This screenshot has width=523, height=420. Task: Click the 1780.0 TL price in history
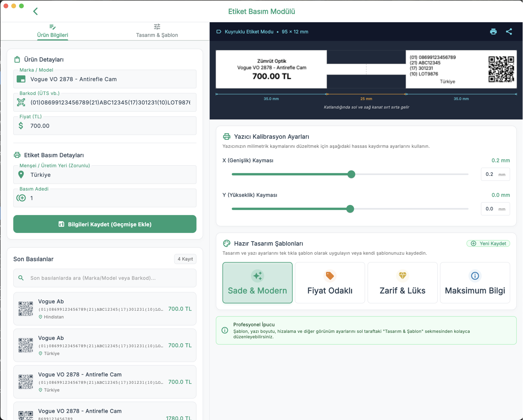coord(179,418)
